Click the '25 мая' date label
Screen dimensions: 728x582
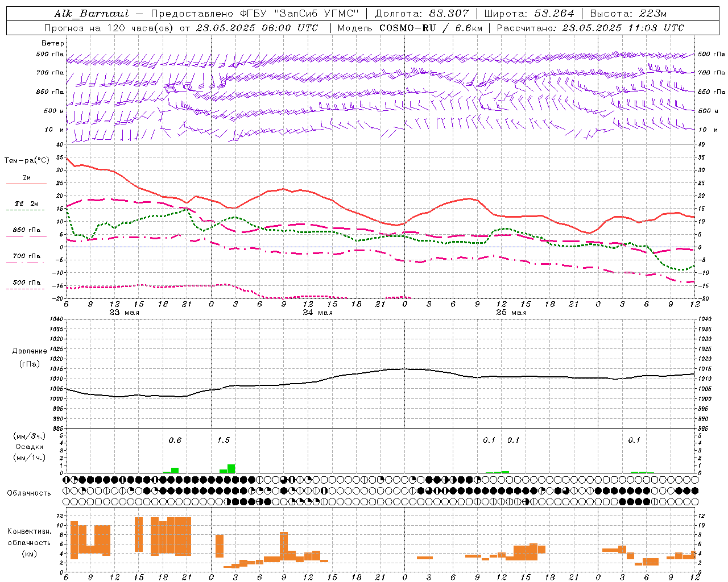tap(511, 313)
